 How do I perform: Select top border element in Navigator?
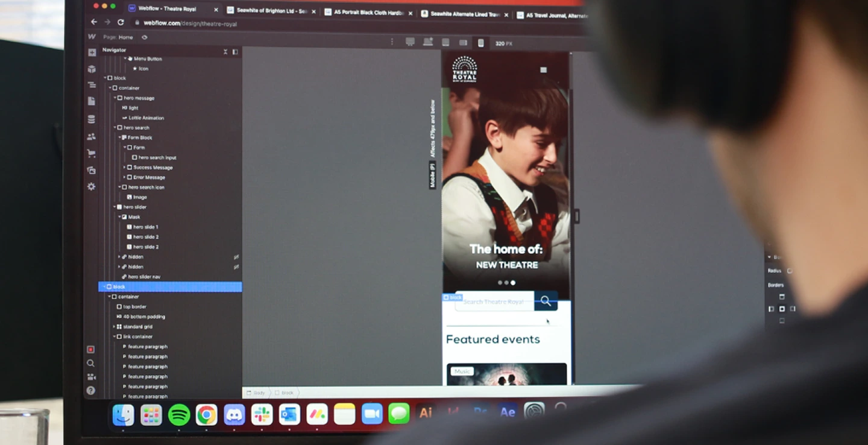click(131, 306)
